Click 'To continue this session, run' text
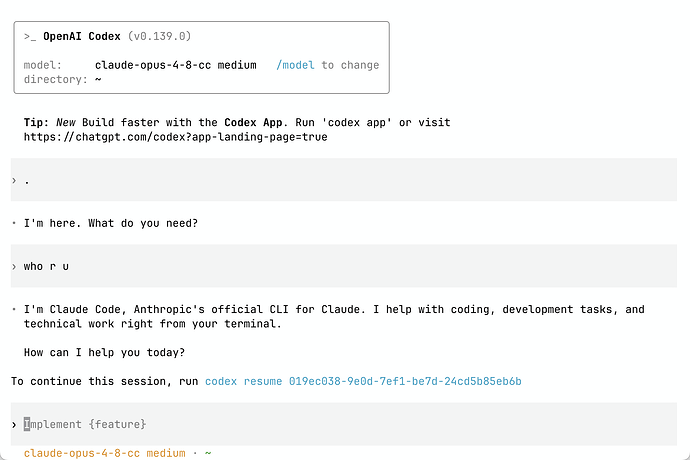This screenshot has height=460, width=690. click(x=105, y=381)
